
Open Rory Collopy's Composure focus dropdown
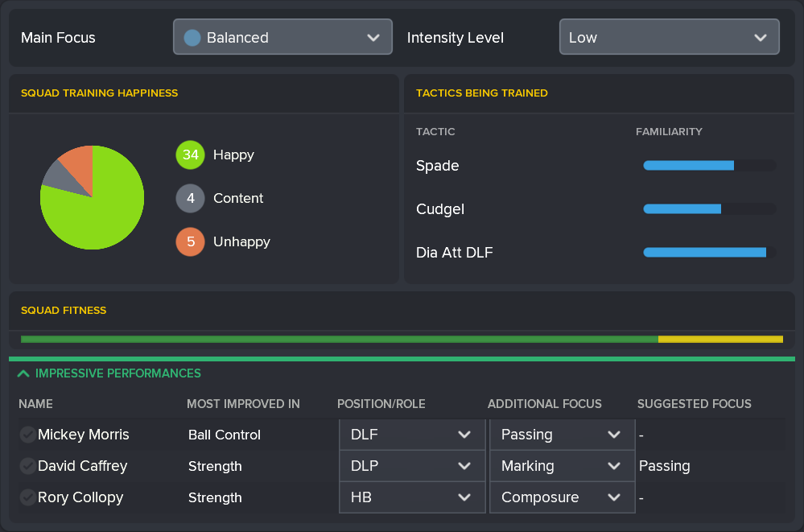coord(561,497)
